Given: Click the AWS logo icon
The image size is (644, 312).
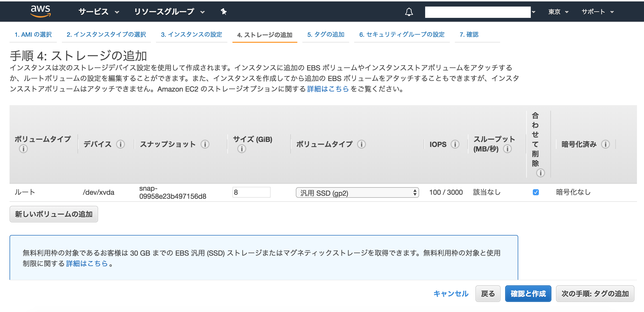Looking at the screenshot, I should [x=40, y=11].
